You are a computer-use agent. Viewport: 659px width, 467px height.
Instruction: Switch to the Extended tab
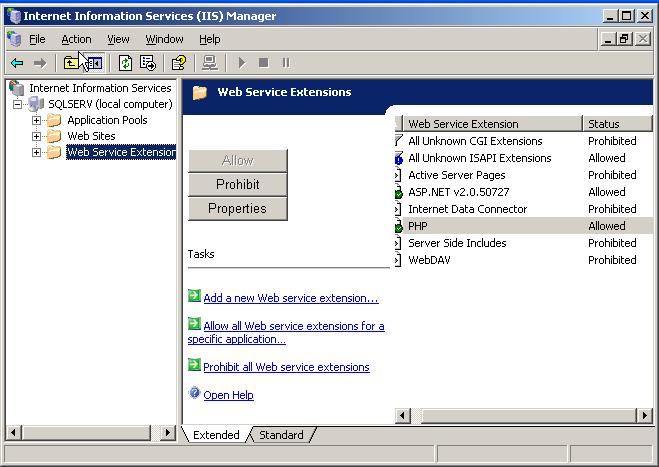point(216,435)
